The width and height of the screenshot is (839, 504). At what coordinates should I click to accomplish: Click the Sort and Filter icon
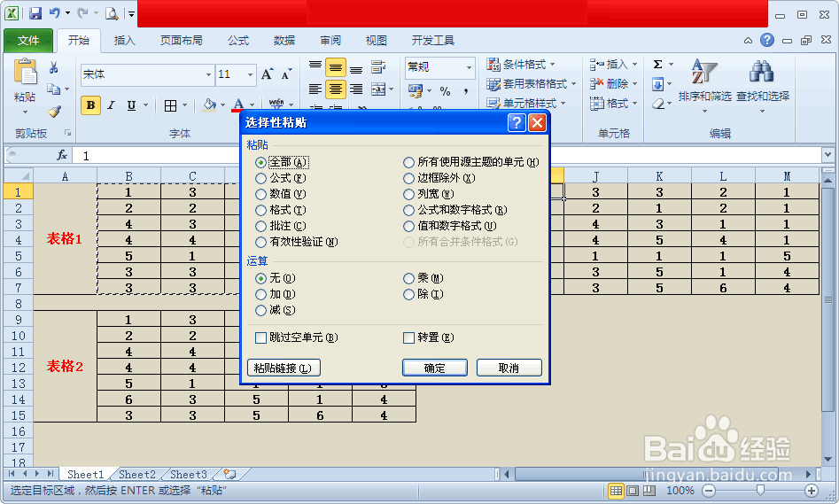(704, 71)
